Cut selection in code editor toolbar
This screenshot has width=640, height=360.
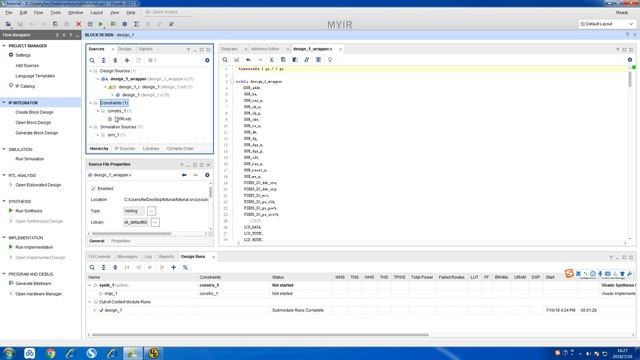click(x=271, y=60)
